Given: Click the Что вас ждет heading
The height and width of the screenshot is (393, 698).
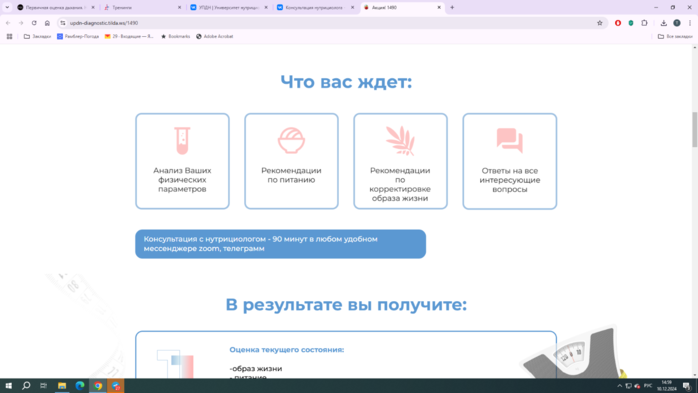Looking at the screenshot, I should point(346,82).
